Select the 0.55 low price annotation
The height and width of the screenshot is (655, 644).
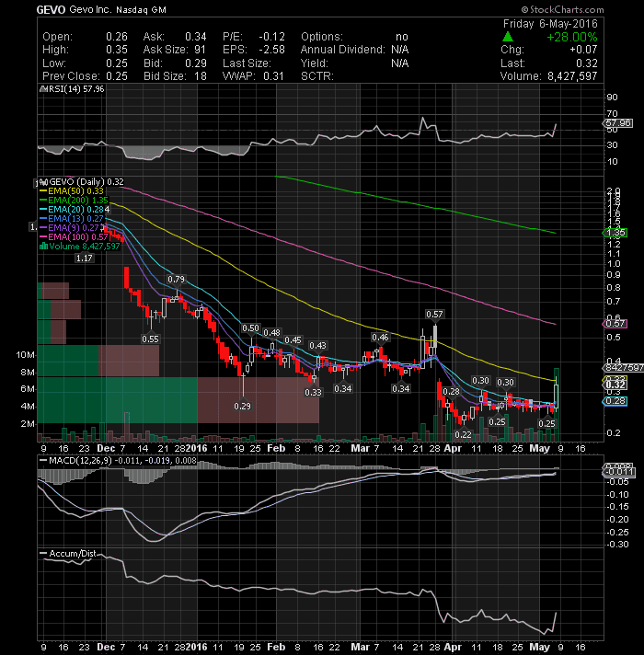click(150, 339)
